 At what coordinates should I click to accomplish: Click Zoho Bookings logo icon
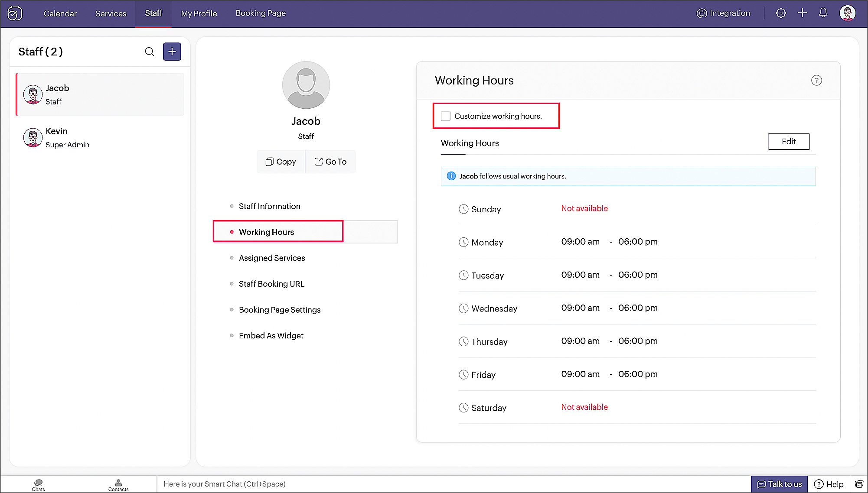[x=15, y=13]
